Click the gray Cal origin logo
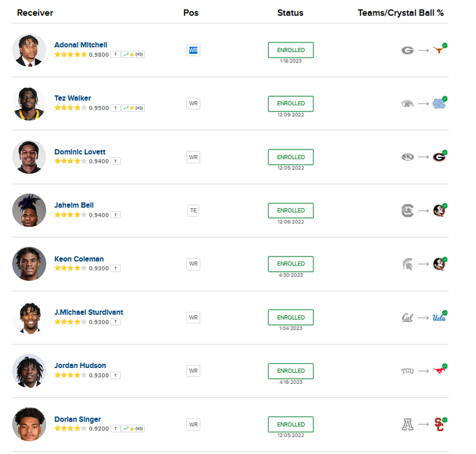This screenshot has width=476, height=454. [x=408, y=318]
